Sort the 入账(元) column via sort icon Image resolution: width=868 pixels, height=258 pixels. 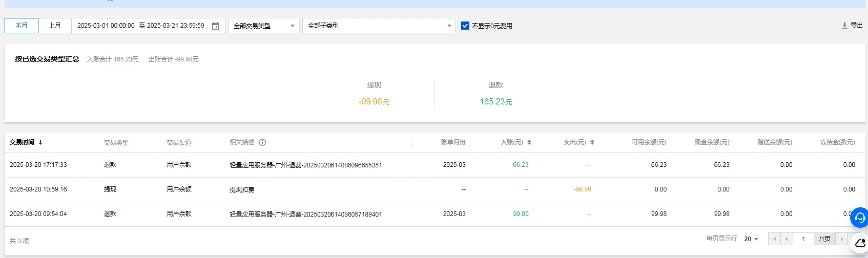[x=529, y=142]
